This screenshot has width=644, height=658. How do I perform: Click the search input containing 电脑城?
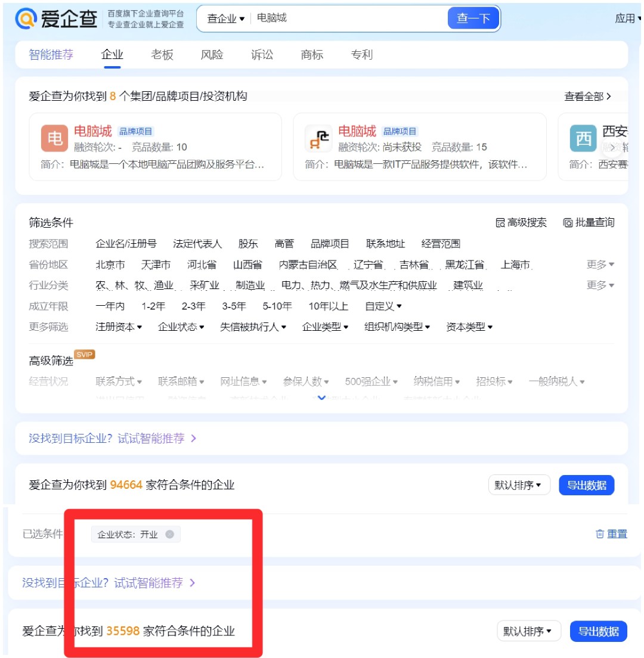click(x=348, y=18)
